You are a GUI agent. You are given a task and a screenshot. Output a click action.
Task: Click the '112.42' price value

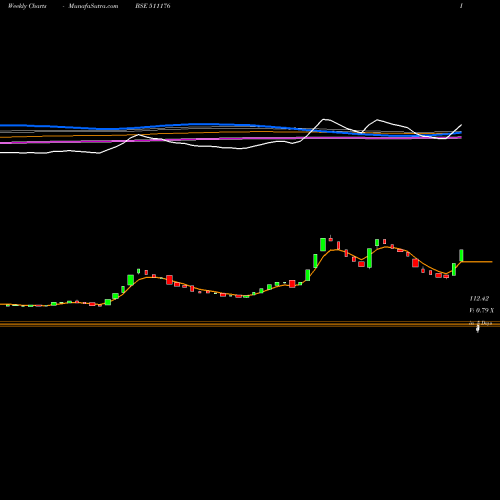coord(479,298)
